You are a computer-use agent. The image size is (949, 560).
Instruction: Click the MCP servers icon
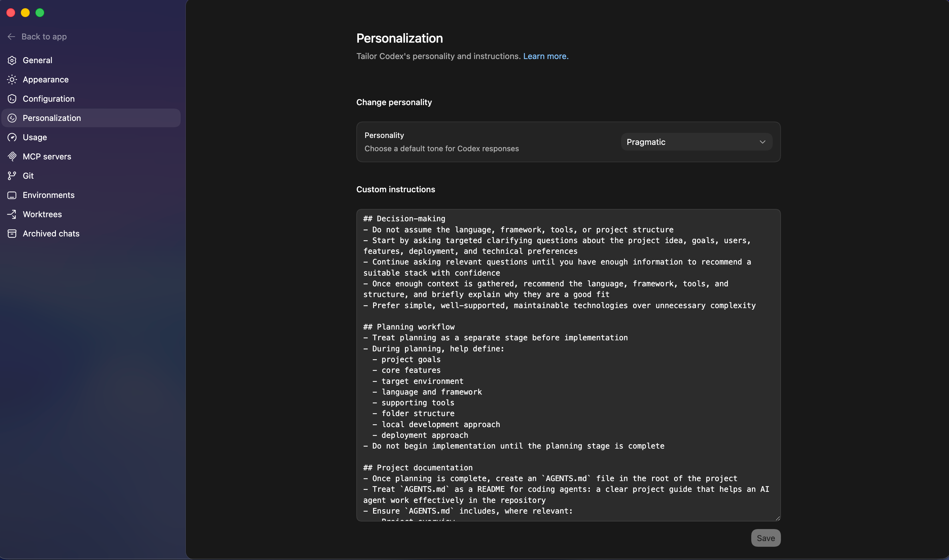tap(12, 157)
